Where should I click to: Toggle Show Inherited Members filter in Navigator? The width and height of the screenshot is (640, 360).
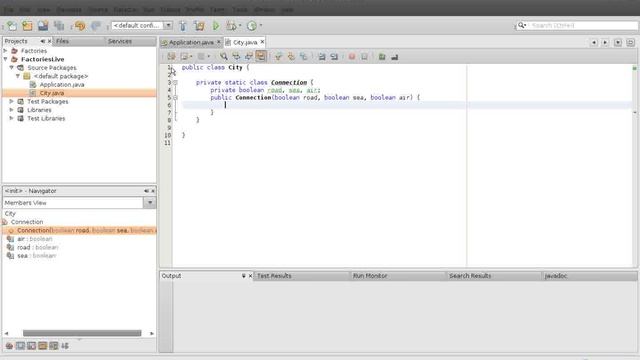coord(9,346)
